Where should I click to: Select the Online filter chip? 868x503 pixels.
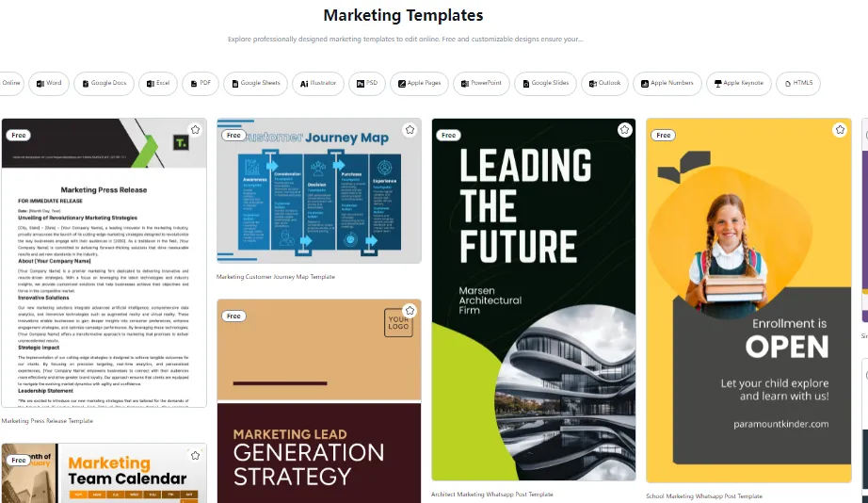pyautogui.click(x=11, y=84)
